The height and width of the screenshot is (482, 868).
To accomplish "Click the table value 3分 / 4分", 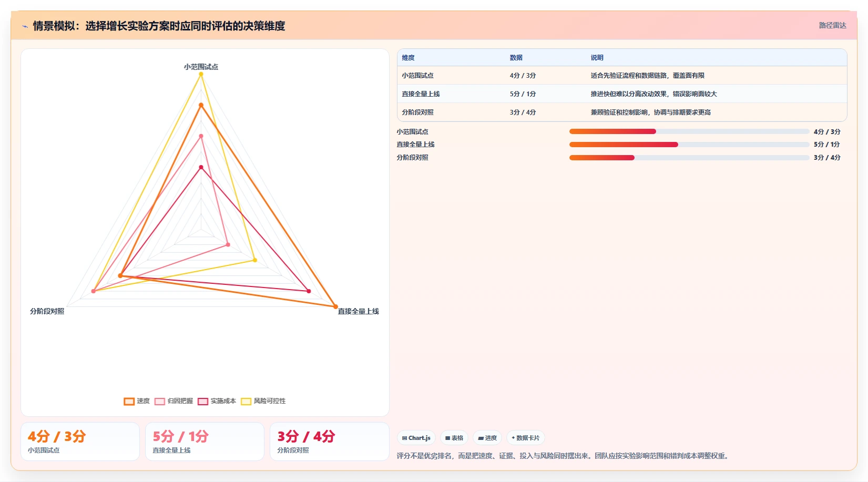I will pos(523,112).
